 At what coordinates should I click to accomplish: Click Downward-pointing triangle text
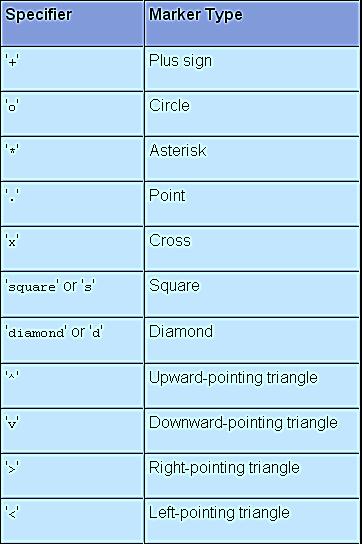coord(243,423)
